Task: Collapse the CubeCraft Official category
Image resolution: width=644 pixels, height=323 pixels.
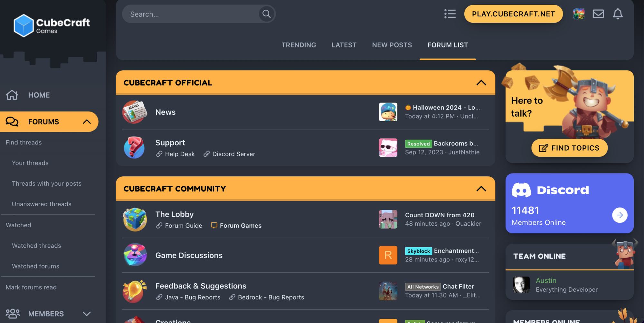Action: (x=481, y=83)
